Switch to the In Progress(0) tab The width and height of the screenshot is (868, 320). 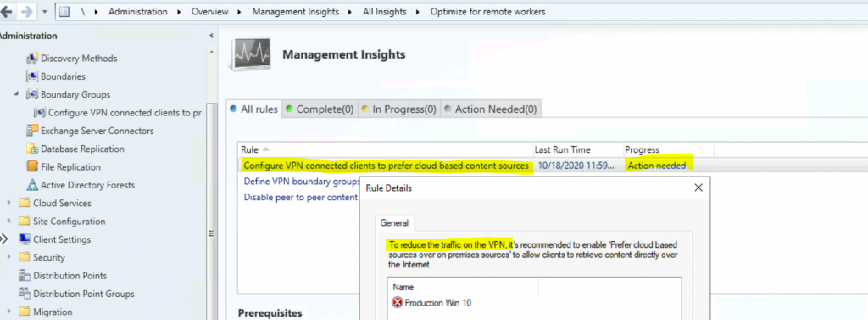[x=399, y=109]
